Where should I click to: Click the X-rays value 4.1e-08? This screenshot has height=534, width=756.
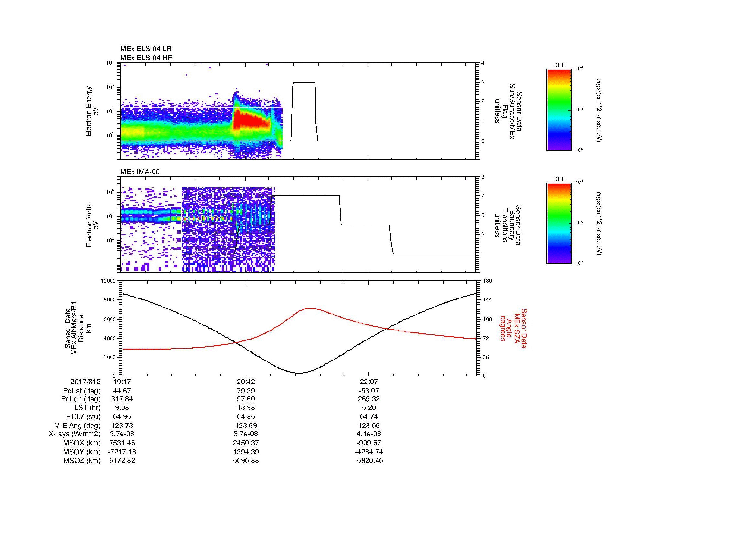click(369, 434)
